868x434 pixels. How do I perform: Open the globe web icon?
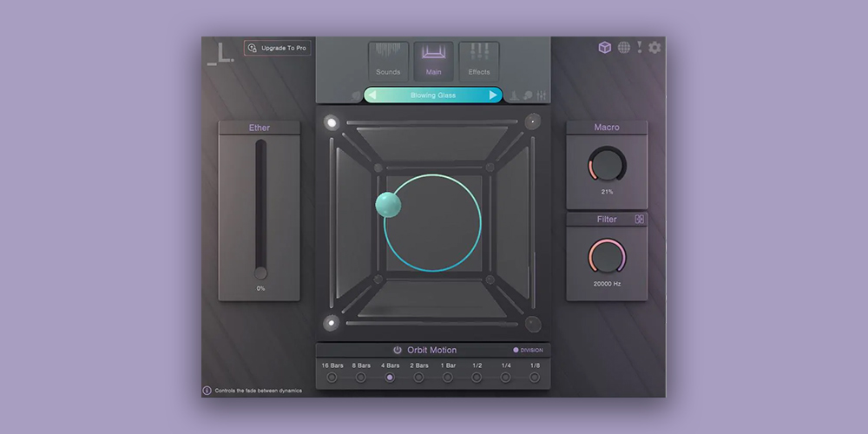pos(623,48)
